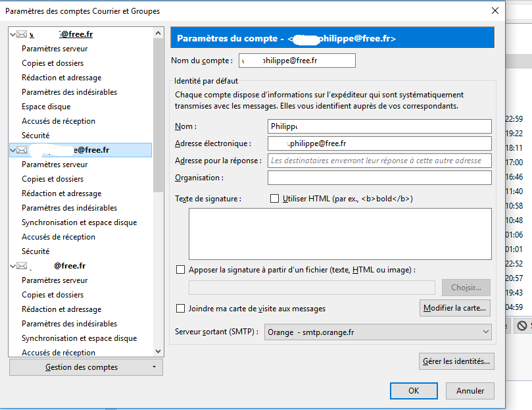The image size is (532, 410).
Task: Click Gérer les identités button
Action: coord(456,361)
